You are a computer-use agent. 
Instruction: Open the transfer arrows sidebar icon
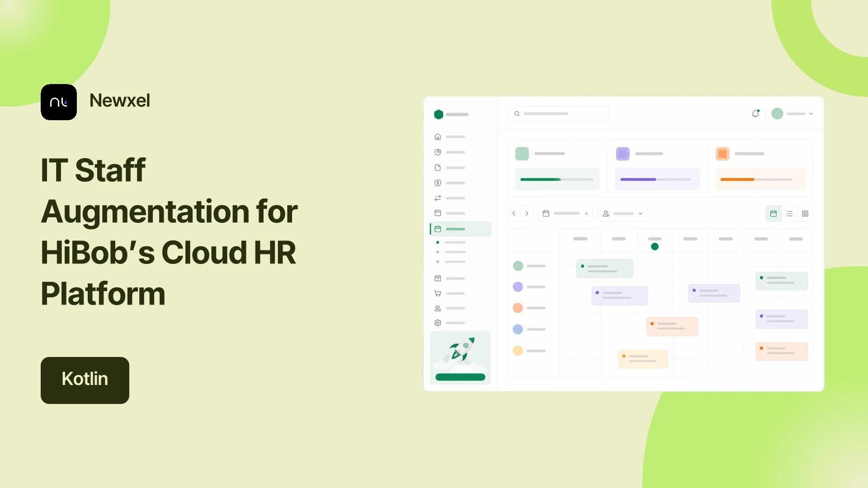pyautogui.click(x=438, y=198)
